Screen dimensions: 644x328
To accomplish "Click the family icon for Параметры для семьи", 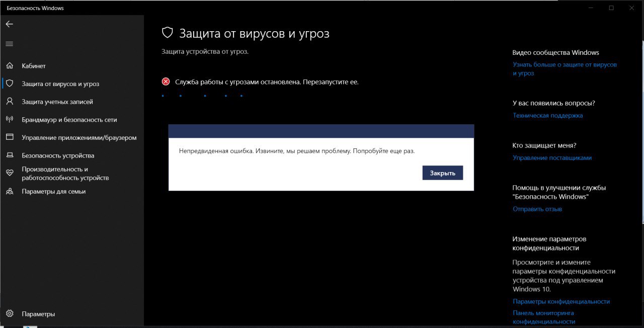I will pos(10,192).
